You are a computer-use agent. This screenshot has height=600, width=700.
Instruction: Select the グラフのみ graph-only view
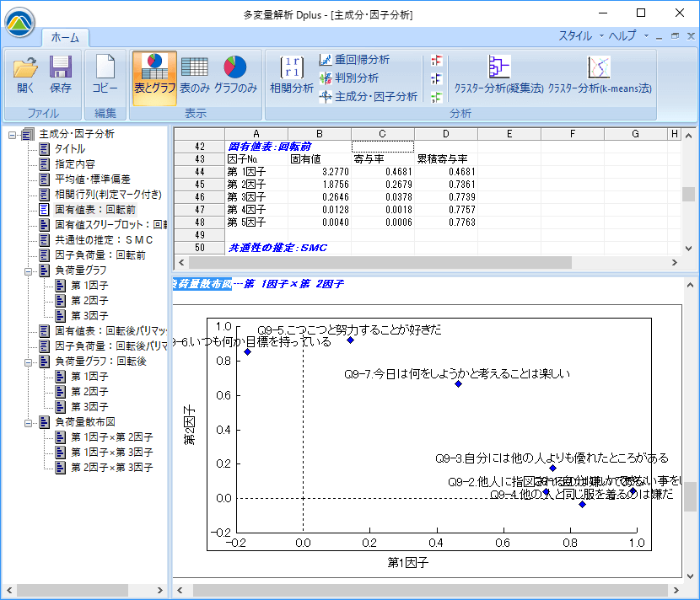(235, 73)
